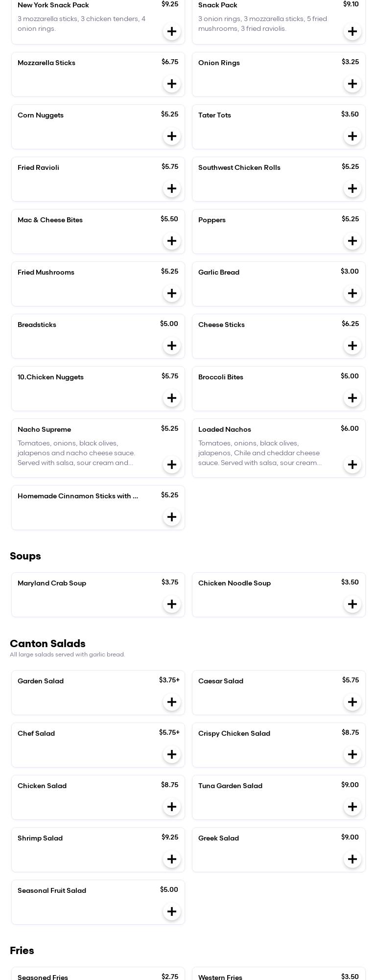Open the Chef Salad item details
The width and height of the screenshot is (377, 980).
[x=98, y=745]
